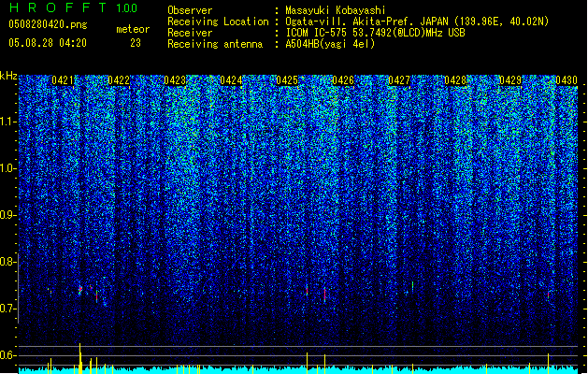Click the 0430 time marker
This screenshot has height=374, width=588.
pos(566,80)
